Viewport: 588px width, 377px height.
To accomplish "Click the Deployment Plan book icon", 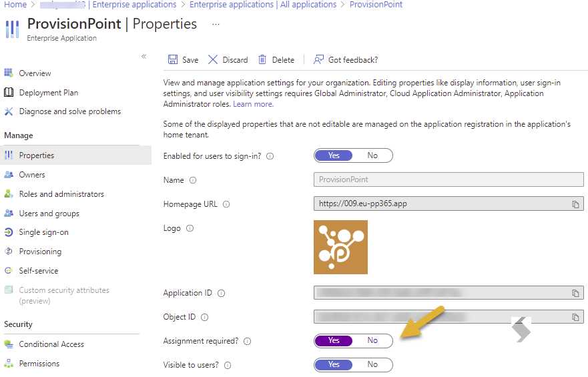I will [x=9, y=92].
